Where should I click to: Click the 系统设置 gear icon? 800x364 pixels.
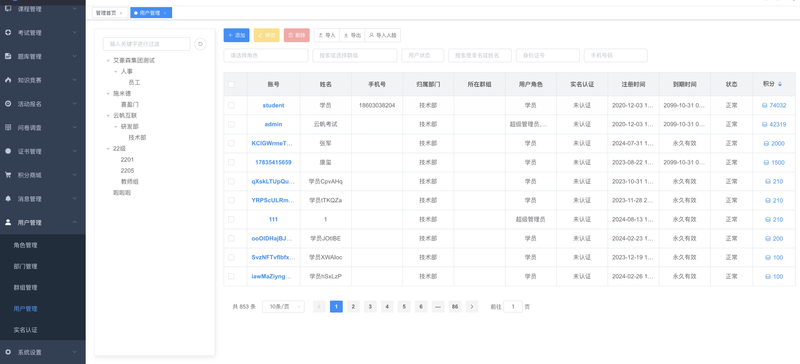tap(8, 352)
